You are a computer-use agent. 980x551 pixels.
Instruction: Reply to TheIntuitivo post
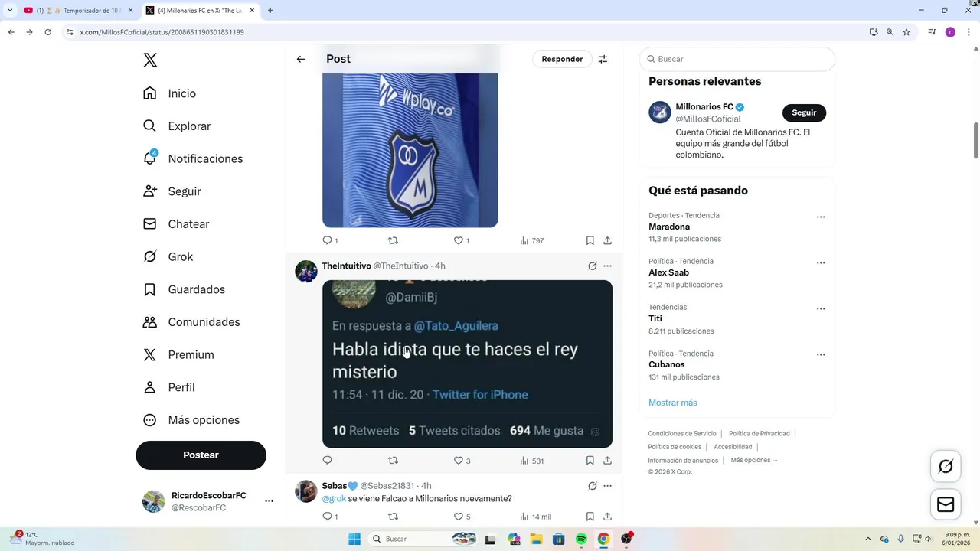[328, 461]
